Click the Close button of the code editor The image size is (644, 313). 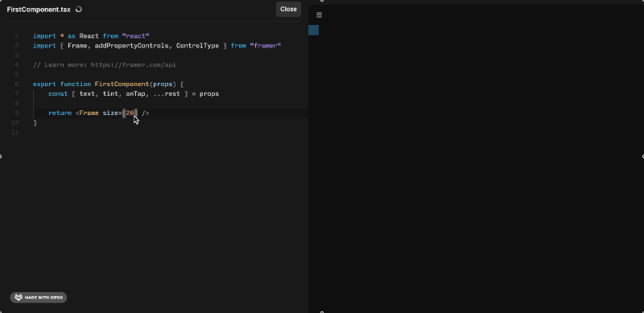pos(288,9)
